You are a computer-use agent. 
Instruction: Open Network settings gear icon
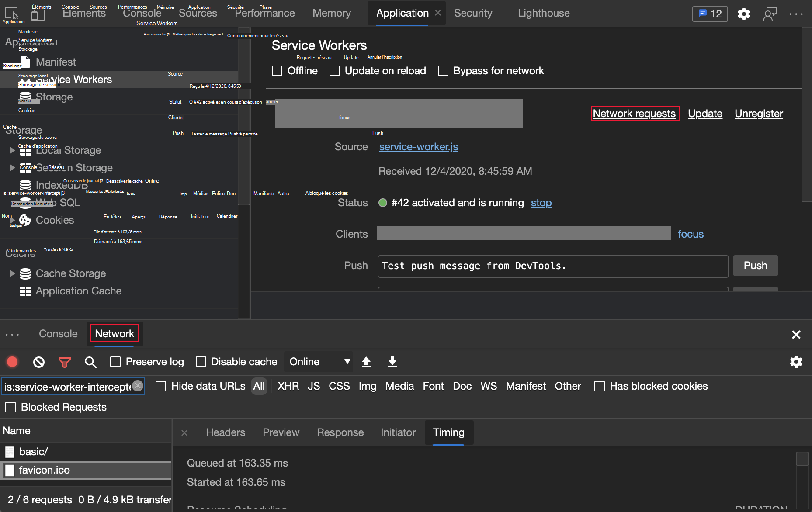tap(796, 362)
